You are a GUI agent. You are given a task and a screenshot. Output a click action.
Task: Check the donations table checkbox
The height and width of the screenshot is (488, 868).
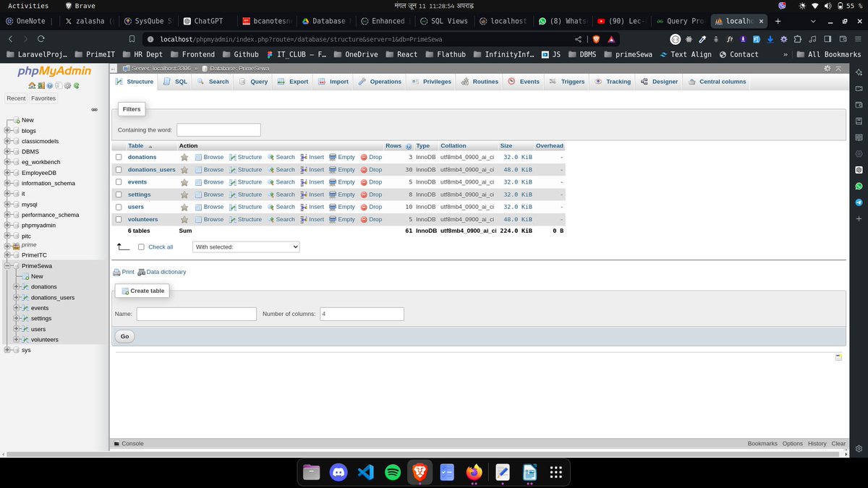pos(119,157)
